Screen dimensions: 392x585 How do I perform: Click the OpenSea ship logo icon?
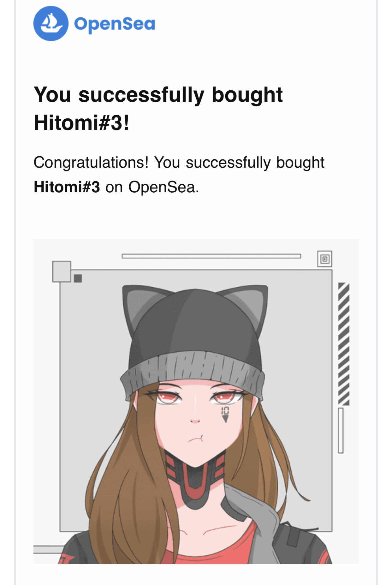[51, 23]
